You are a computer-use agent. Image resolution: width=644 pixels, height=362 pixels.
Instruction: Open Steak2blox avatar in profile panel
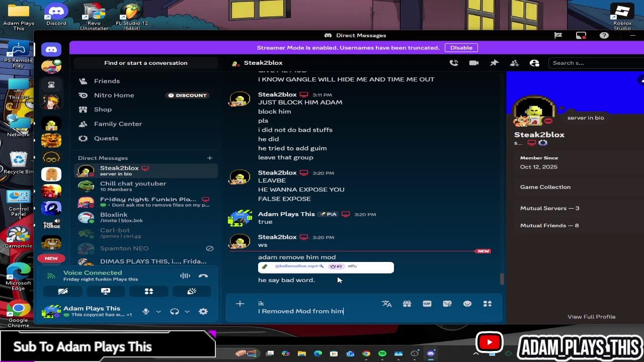coord(534,110)
